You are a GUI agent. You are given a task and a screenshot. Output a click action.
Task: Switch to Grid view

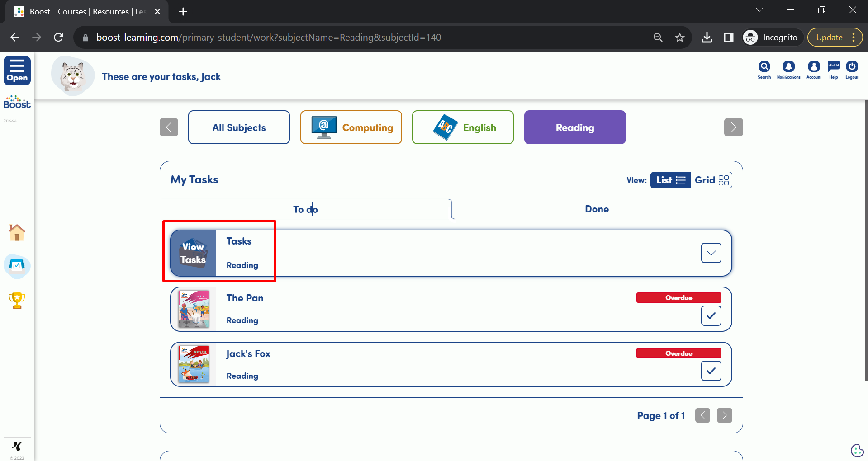(711, 180)
